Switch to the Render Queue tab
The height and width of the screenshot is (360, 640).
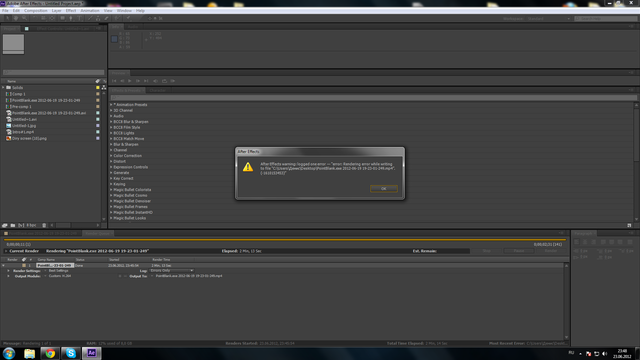click(x=98, y=233)
